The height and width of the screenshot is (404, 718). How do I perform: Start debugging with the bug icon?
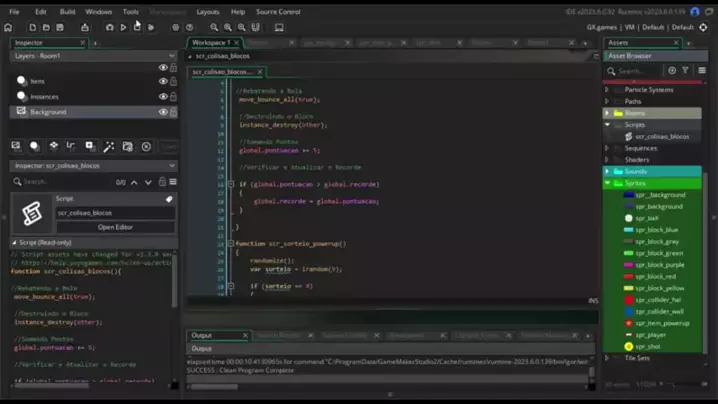point(109,27)
